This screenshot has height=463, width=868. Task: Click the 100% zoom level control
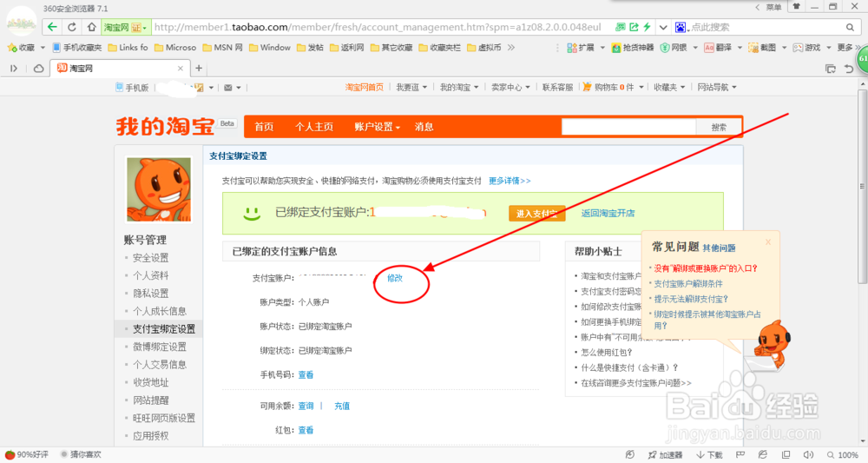click(843, 454)
